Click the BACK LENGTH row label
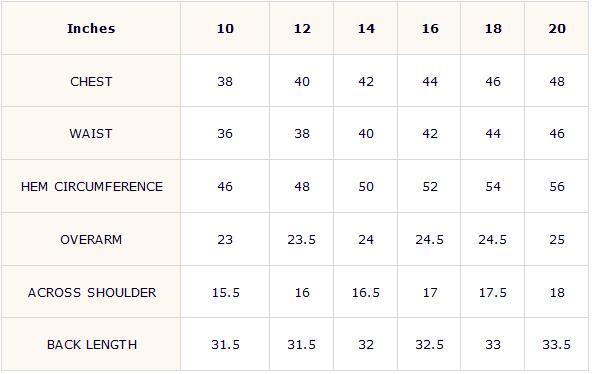Viewport: 592px width, 374px height. coord(92,345)
